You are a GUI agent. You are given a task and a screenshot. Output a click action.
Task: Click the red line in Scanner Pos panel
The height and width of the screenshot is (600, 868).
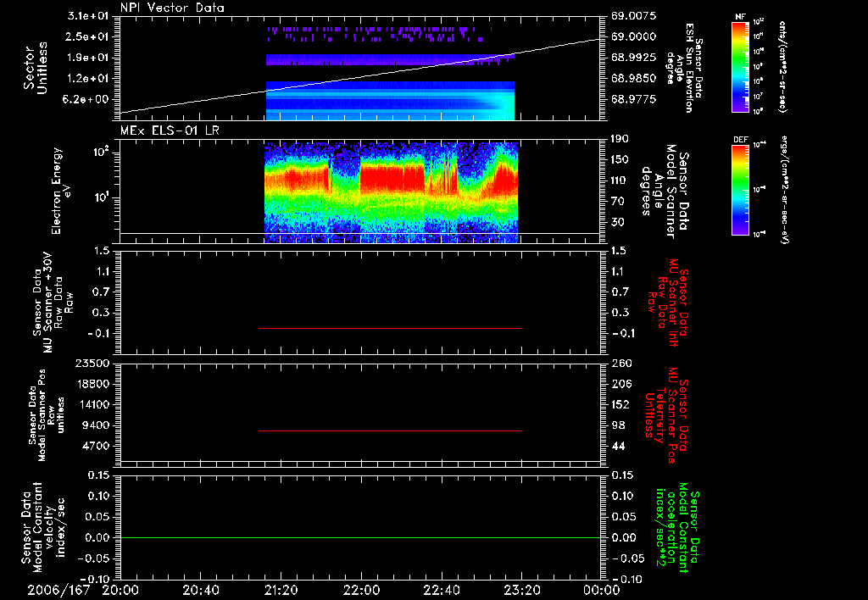point(390,431)
